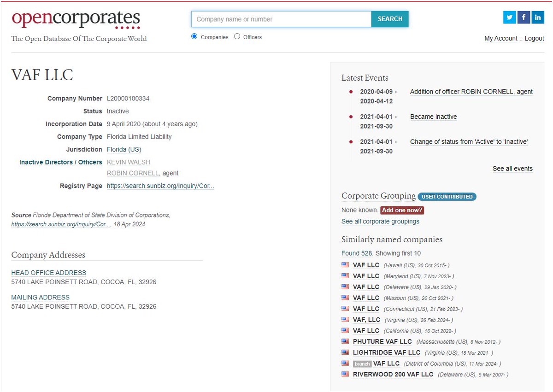The height and width of the screenshot is (392, 553).
Task: Open the Facebook social icon
Action: point(524,18)
